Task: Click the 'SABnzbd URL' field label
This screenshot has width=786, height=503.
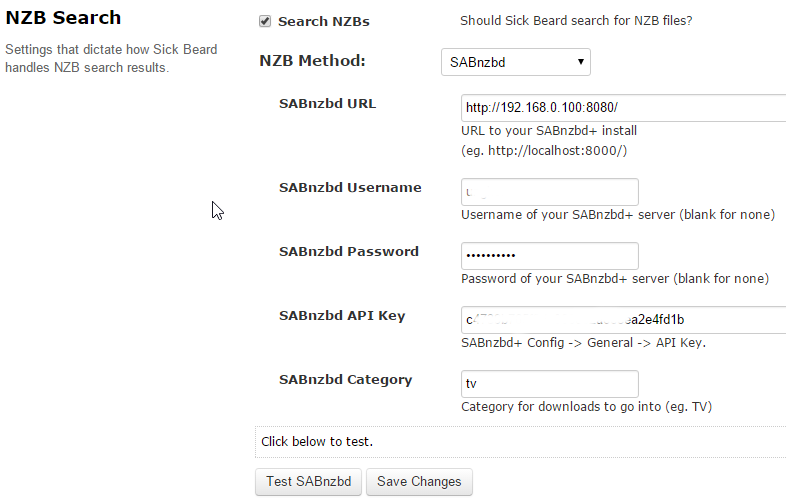Action: [327, 103]
